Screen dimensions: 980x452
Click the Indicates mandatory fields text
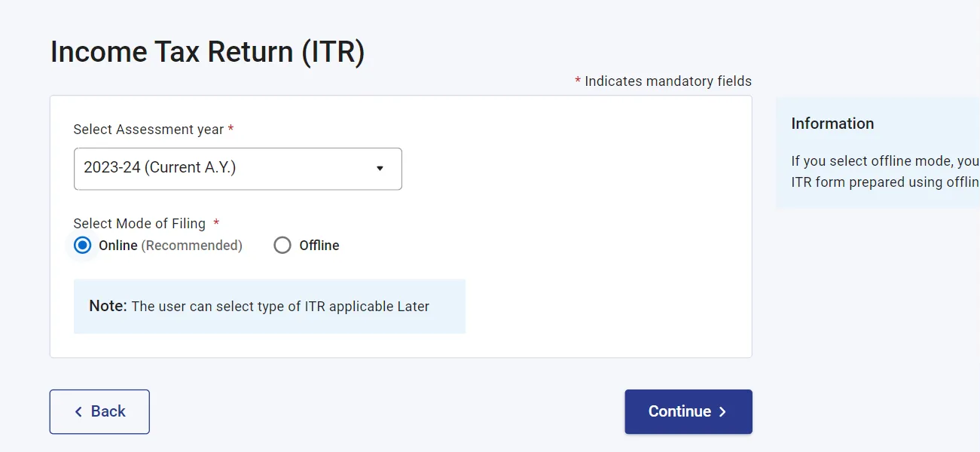[668, 81]
